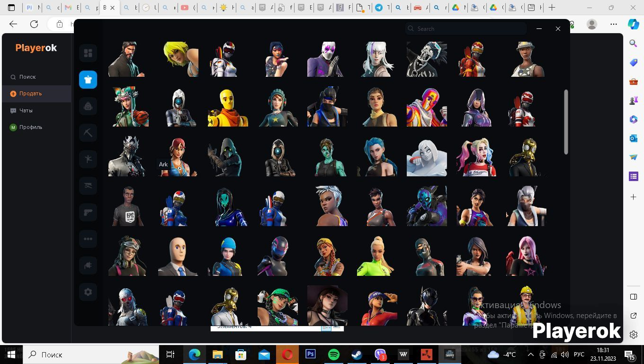Viewport: 644px width, 364px height.
Task: Close the active browser tab
Action: tap(113, 8)
